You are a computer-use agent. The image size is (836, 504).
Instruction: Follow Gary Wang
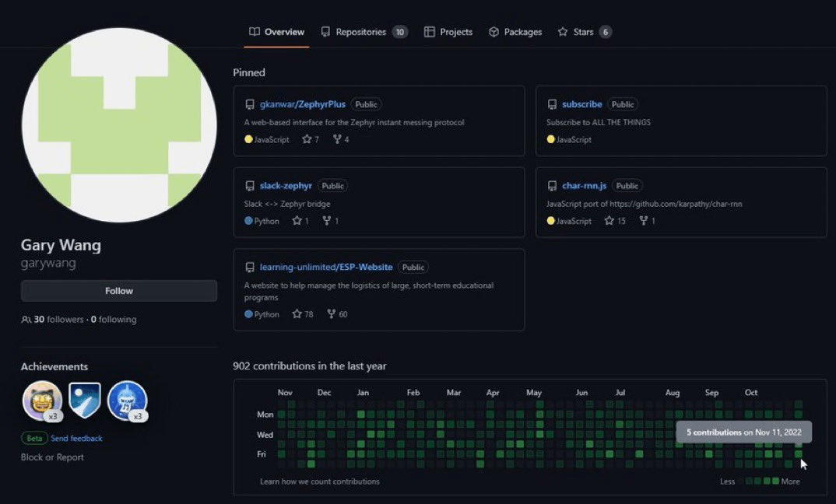pos(119,291)
